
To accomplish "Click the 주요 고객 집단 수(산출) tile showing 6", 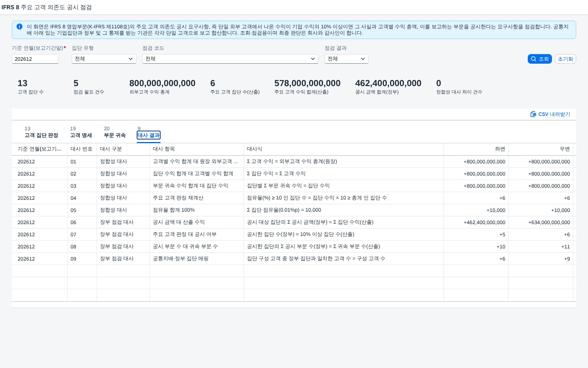I will click(235, 87).
